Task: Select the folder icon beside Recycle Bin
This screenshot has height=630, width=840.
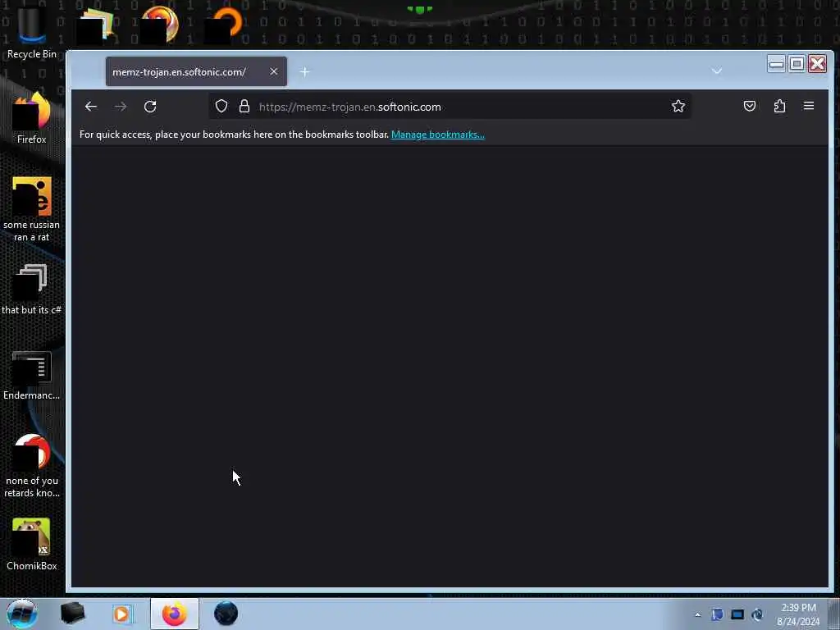Action: coord(95,25)
